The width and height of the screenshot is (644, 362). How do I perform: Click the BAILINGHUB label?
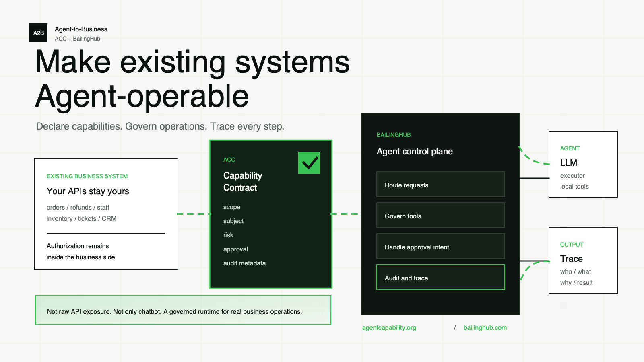click(x=394, y=135)
